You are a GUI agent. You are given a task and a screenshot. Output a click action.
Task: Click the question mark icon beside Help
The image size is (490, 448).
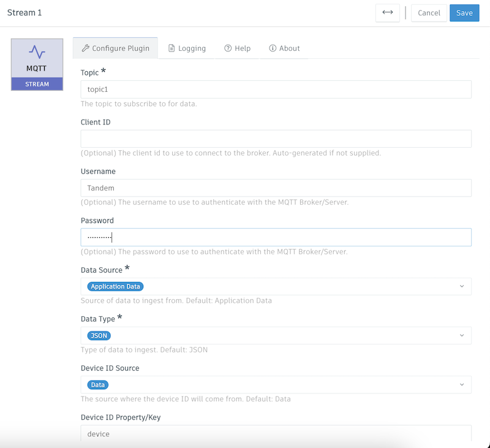tap(228, 48)
